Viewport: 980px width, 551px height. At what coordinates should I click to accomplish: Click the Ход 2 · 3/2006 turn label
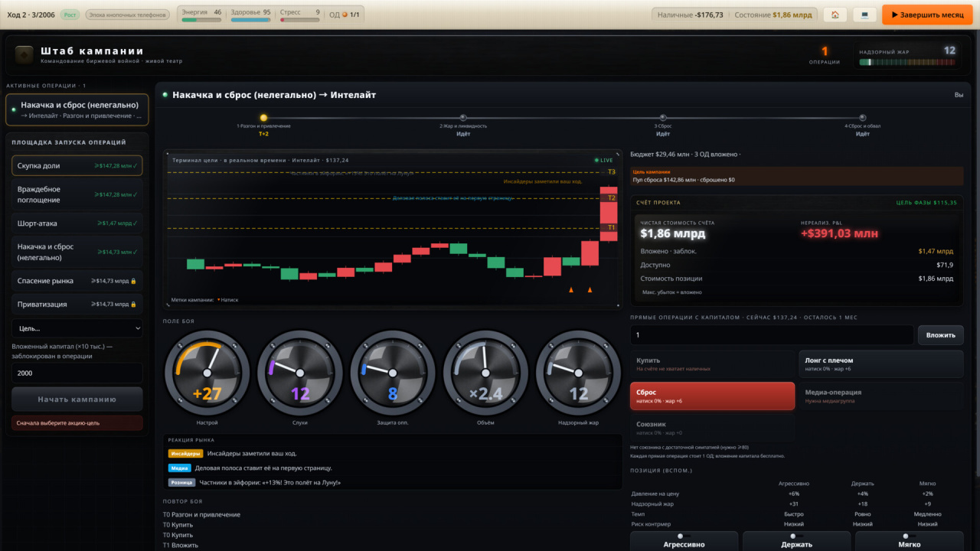(31, 15)
